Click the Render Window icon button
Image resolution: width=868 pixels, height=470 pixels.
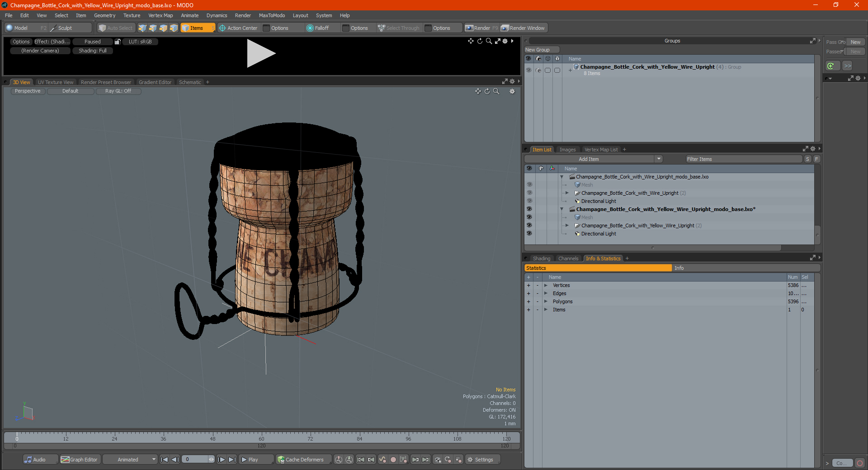click(505, 28)
